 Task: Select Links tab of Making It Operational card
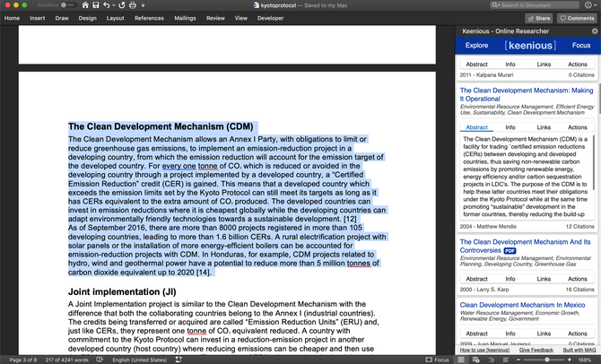[x=544, y=127]
